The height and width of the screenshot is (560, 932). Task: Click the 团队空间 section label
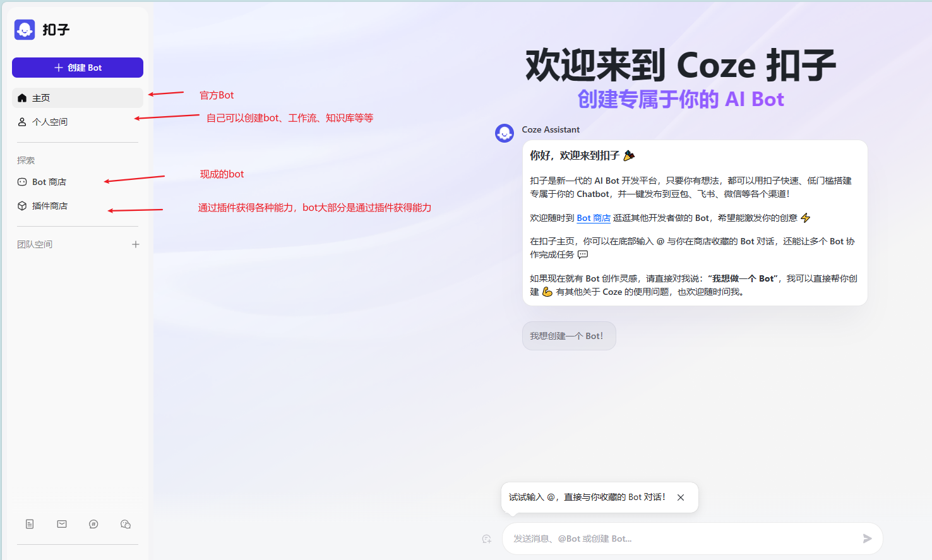[x=35, y=244]
